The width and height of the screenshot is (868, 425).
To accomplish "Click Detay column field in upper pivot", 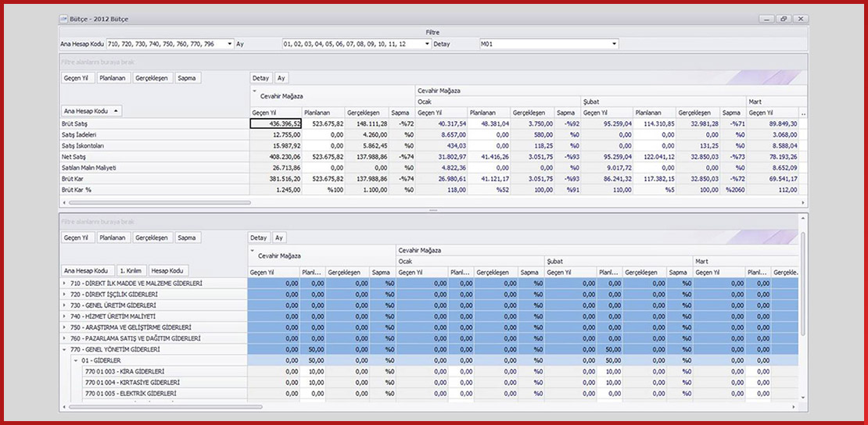I will point(260,78).
